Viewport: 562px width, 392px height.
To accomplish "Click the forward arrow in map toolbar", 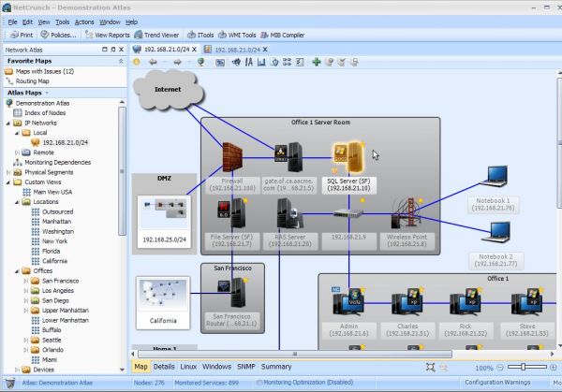I will click(x=177, y=62).
